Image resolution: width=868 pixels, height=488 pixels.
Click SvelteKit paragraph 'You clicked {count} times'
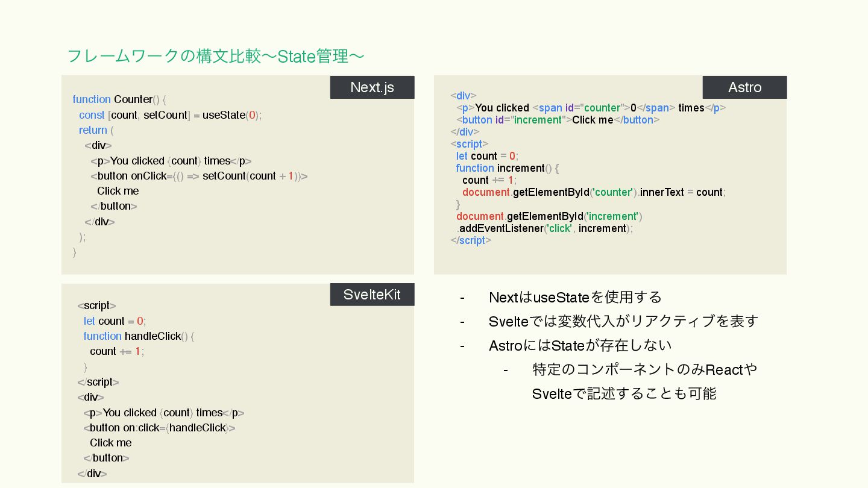[164, 413]
